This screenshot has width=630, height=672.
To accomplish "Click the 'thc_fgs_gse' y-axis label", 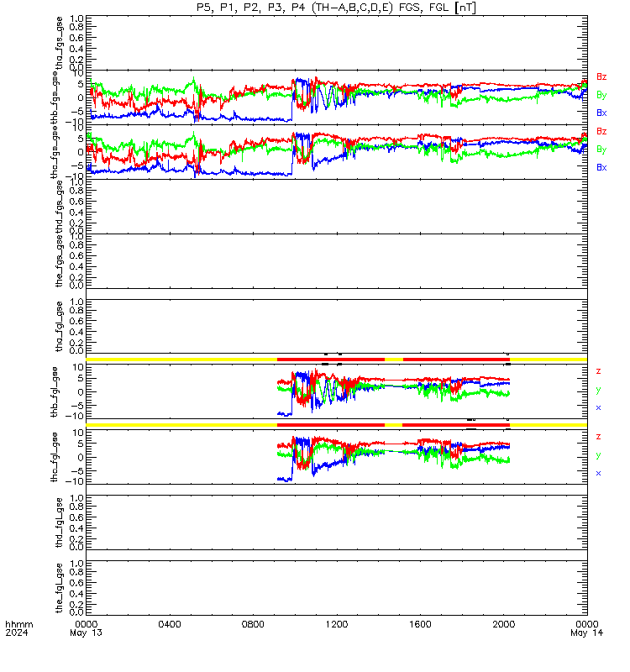I will point(55,153).
